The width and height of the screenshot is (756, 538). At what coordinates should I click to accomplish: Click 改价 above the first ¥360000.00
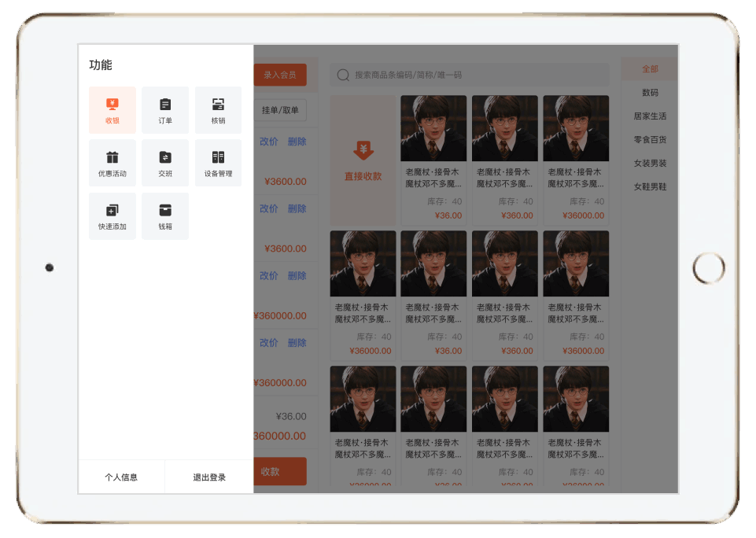point(269,276)
